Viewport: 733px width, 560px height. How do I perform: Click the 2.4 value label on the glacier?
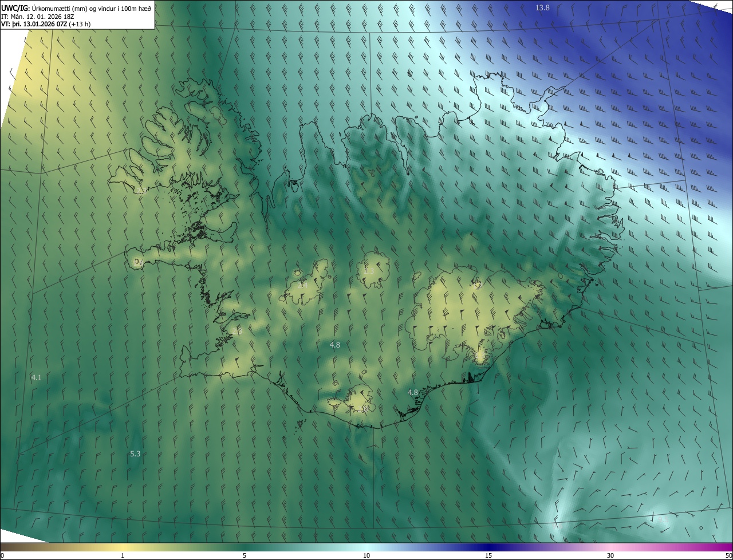(x=302, y=285)
